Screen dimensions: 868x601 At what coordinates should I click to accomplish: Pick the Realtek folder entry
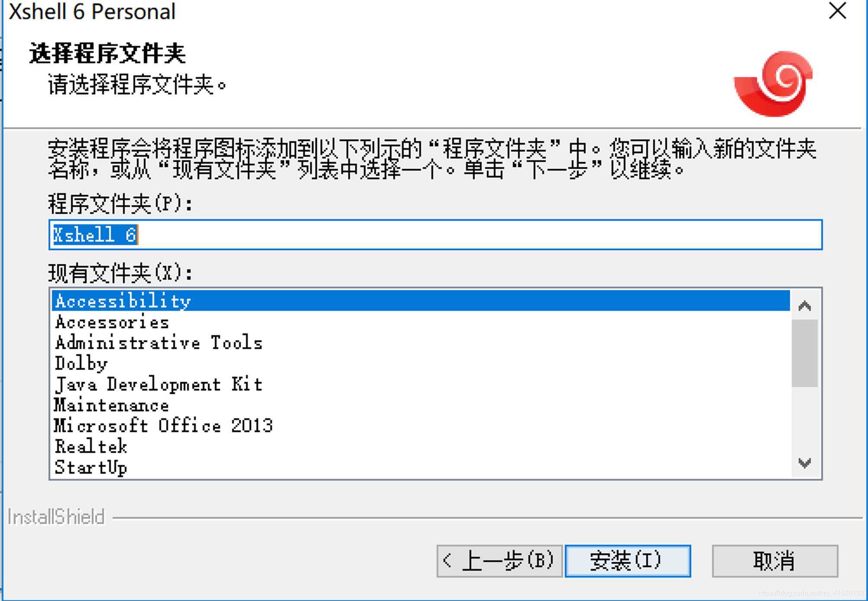421,446
